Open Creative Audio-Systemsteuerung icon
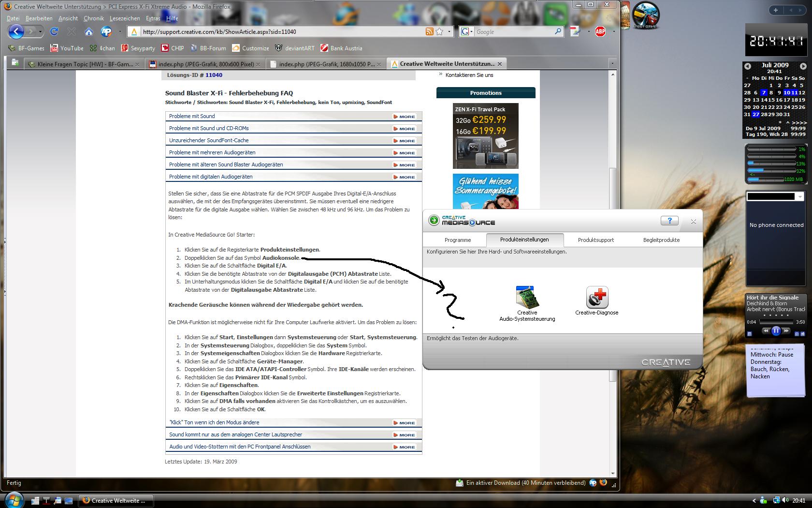The width and height of the screenshot is (812, 508). click(527, 304)
